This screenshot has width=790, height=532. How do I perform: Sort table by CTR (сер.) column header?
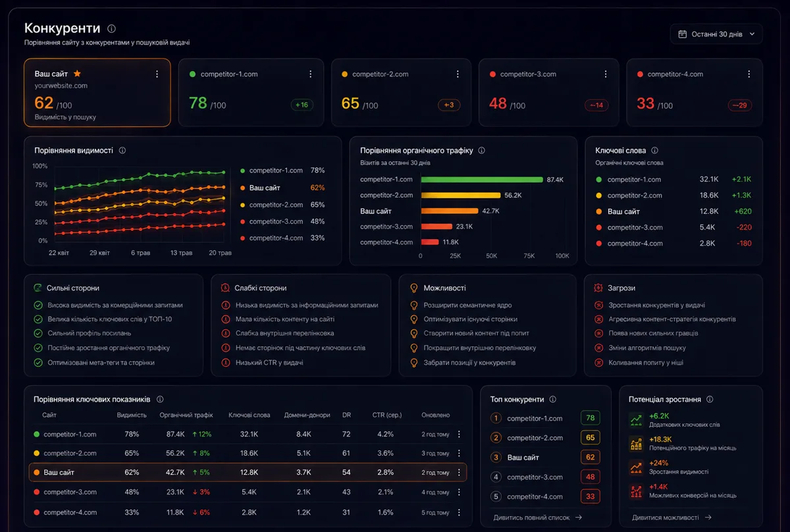(387, 415)
